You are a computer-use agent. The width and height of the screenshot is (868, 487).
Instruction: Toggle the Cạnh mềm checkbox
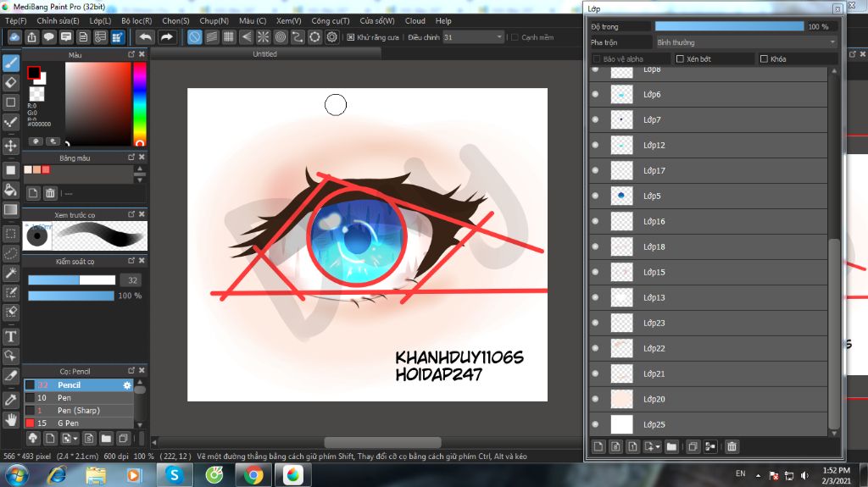coord(515,37)
